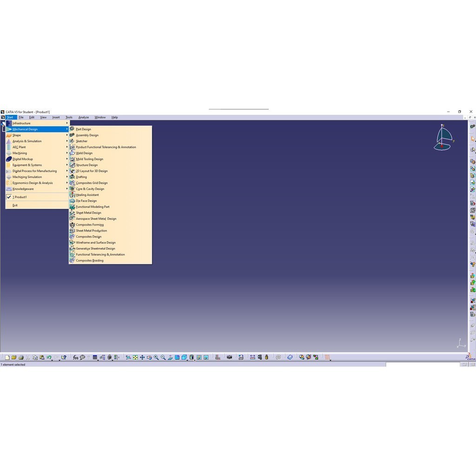This screenshot has width=476, height=476.
Task: Click Exit in the Start menu
Action: click(x=15, y=205)
